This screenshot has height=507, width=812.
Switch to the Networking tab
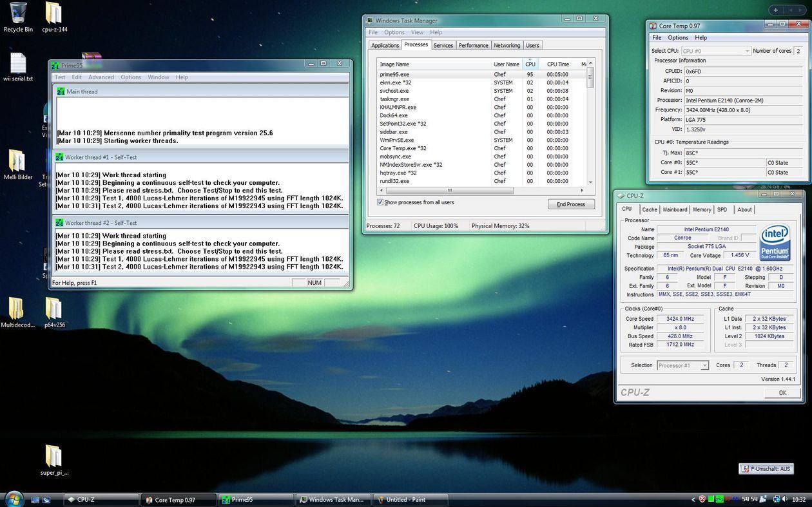click(x=507, y=46)
